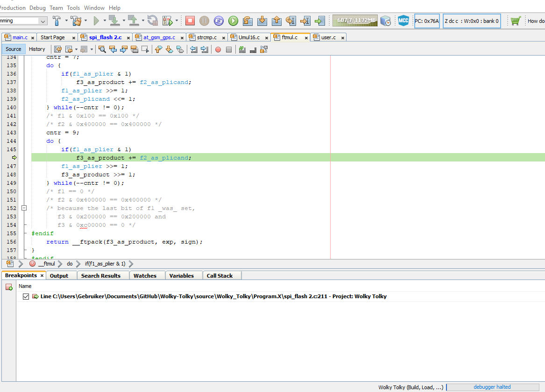Stop the debugger session with red square
Screen dimensions: 545x392
click(x=190, y=21)
